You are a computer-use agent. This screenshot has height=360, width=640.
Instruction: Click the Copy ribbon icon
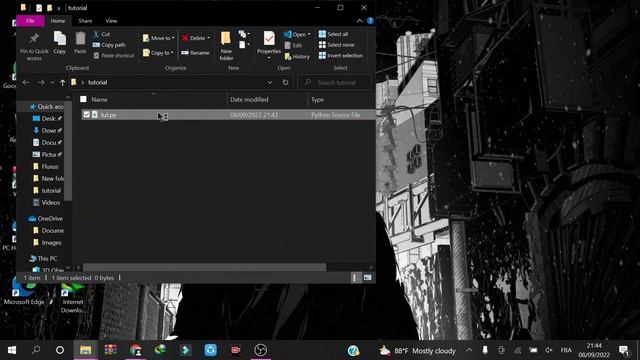[x=60, y=39]
